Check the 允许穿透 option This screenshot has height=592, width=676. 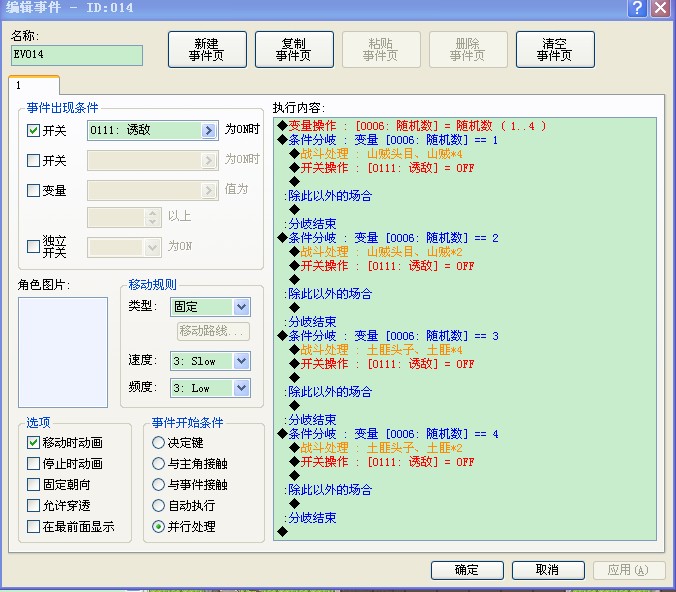[x=33, y=505]
